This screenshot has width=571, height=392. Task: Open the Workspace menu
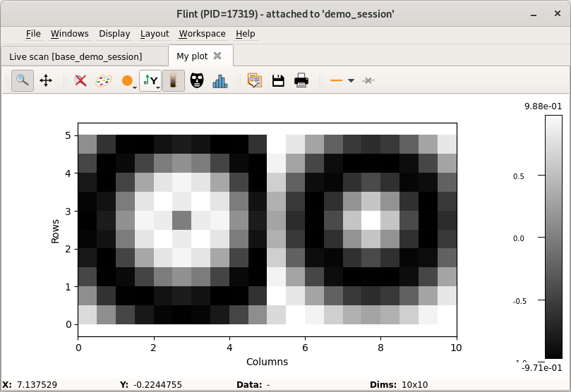tap(202, 34)
